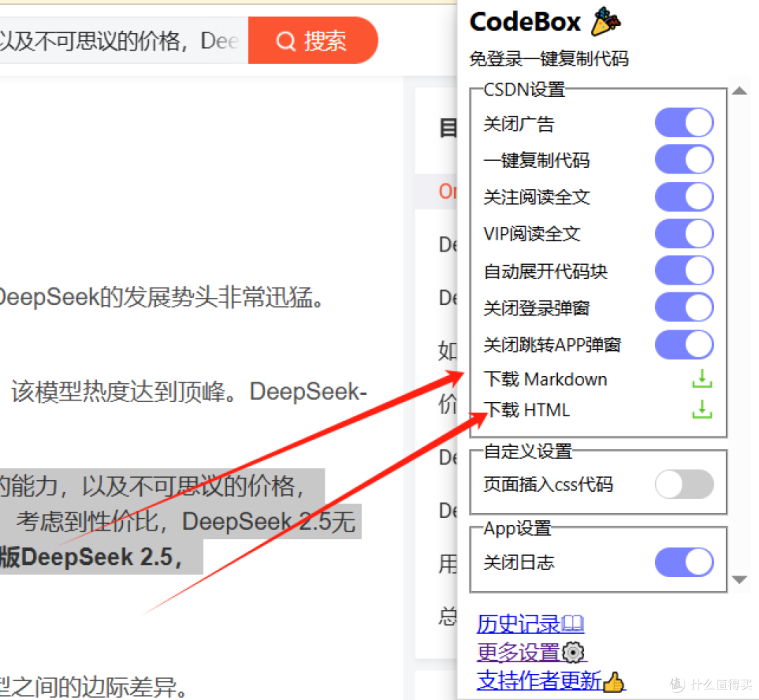Click the 关闭日志 label
The height and width of the screenshot is (700, 759).
coord(519,562)
